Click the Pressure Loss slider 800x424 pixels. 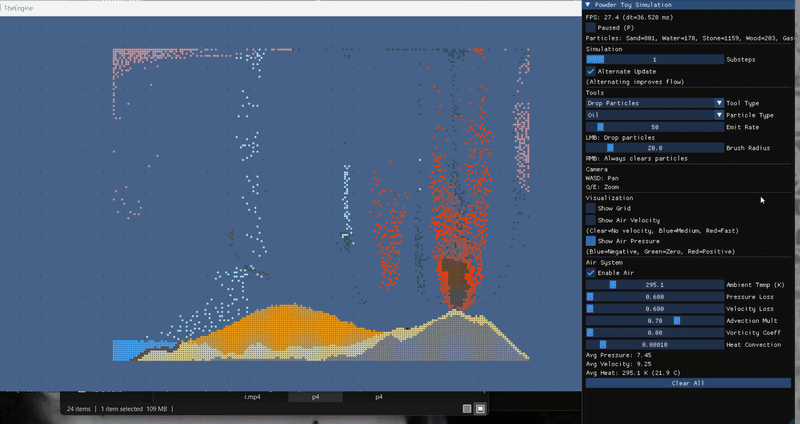tap(654, 297)
